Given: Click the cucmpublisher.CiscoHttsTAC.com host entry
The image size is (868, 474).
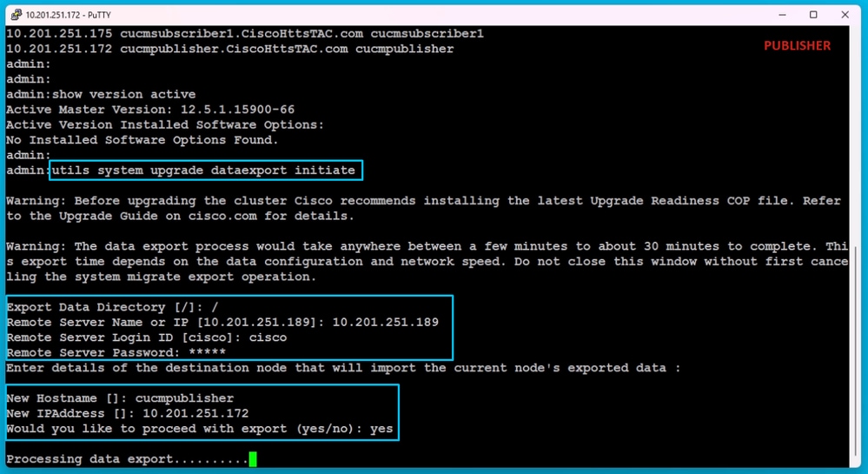Looking at the screenshot, I should [229, 49].
